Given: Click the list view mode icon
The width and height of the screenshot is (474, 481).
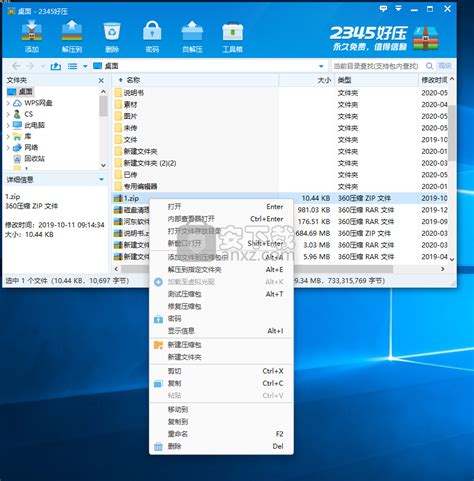Looking at the screenshot, I should 72,66.
